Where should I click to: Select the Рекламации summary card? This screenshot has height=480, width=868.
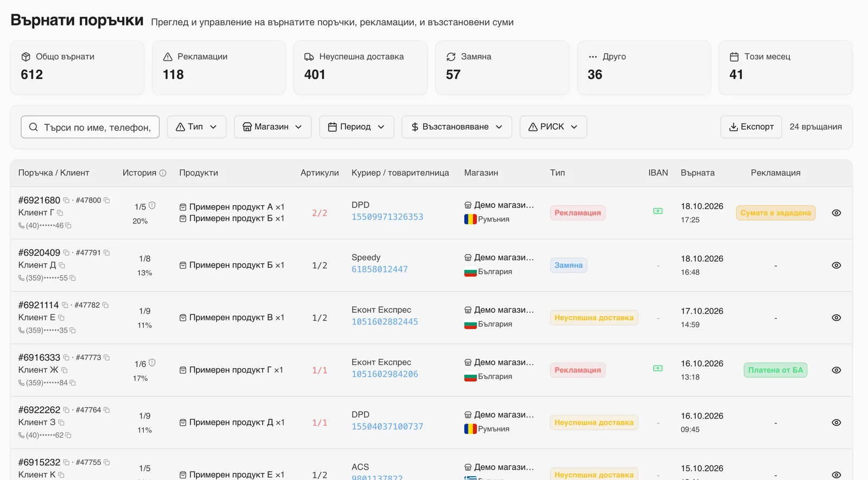(219, 67)
